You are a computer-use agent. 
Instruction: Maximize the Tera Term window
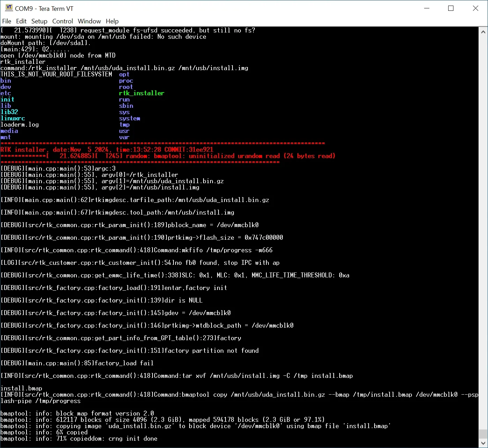coord(451,8)
